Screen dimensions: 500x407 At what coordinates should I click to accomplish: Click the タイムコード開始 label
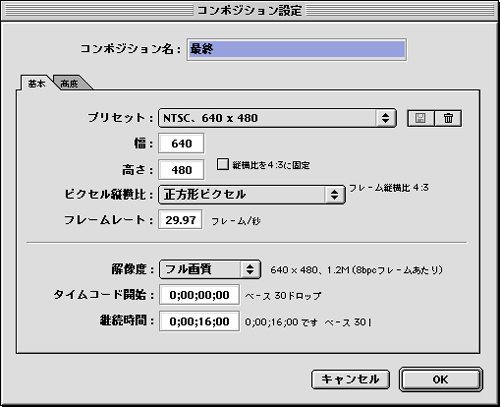[x=104, y=295]
